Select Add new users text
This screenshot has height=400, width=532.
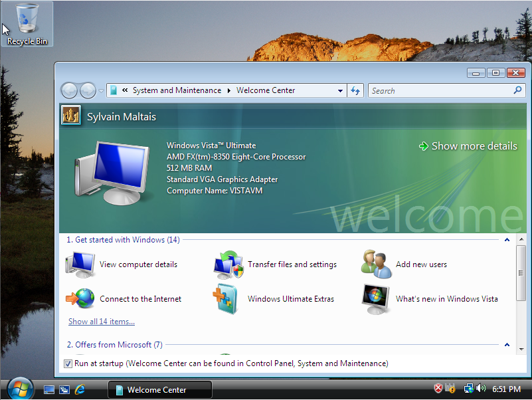coord(421,264)
